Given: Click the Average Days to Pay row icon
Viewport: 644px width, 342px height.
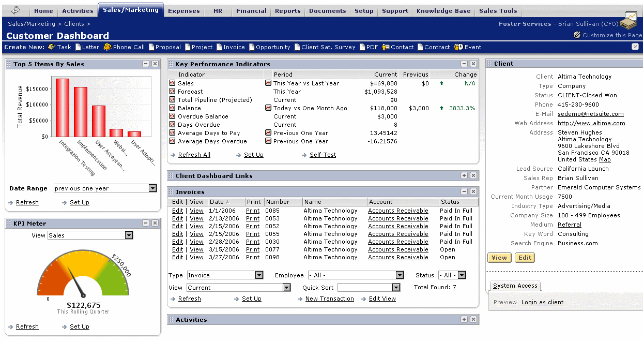Looking at the screenshot, I should click(x=172, y=133).
